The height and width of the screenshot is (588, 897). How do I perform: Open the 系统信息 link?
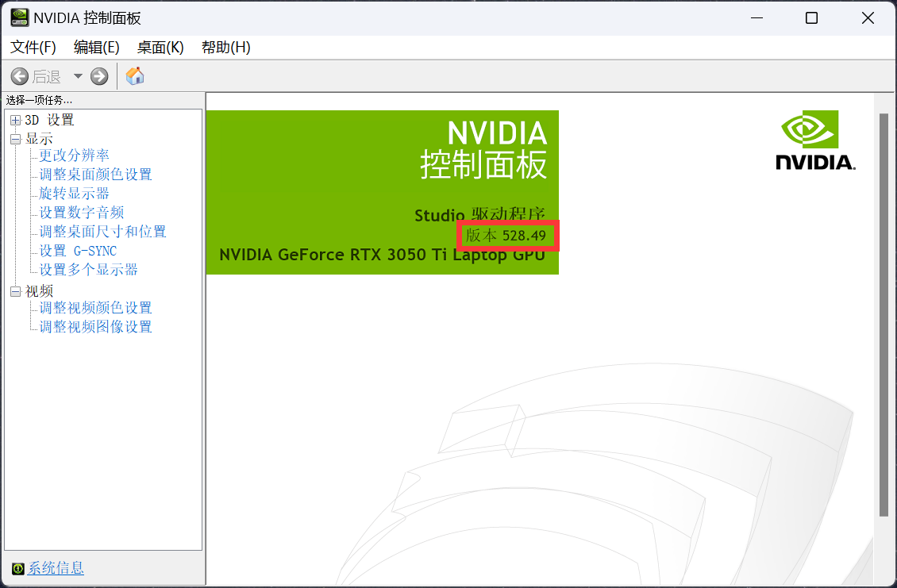[x=56, y=568]
